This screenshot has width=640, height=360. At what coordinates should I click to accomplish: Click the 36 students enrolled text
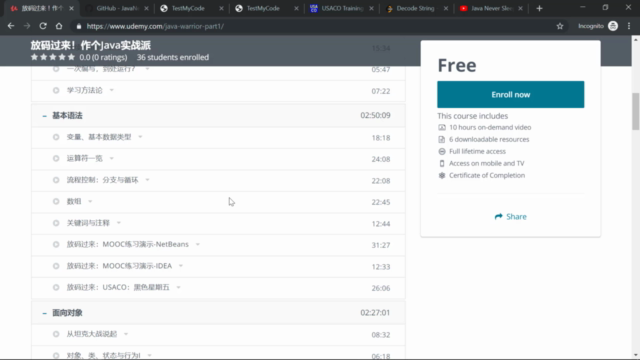tap(173, 58)
